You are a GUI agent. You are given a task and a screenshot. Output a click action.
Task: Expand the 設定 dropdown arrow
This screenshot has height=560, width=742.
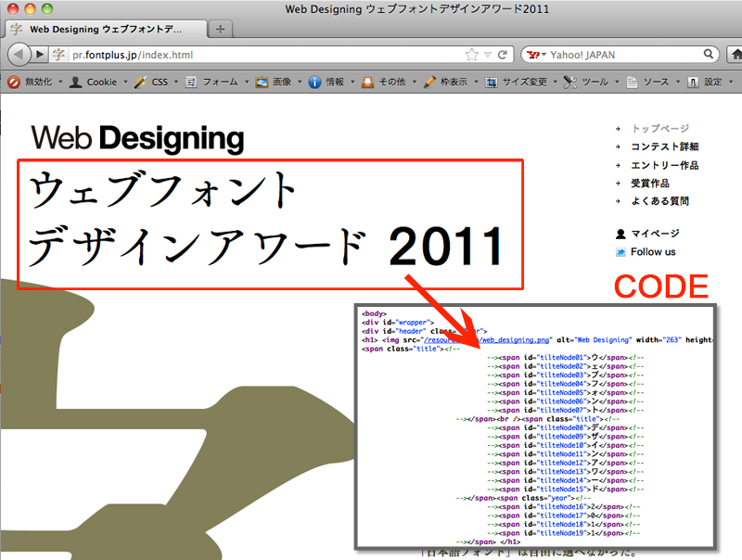click(x=731, y=83)
